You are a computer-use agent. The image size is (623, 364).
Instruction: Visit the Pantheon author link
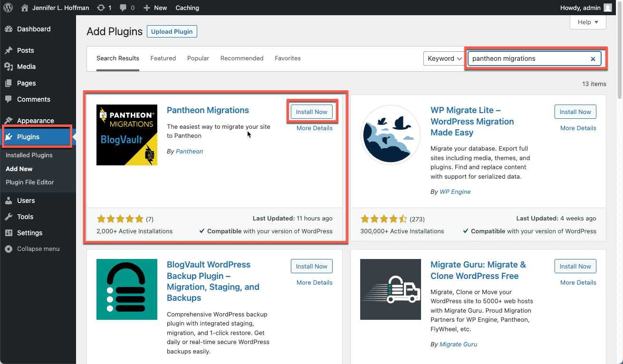[x=189, y=151]
